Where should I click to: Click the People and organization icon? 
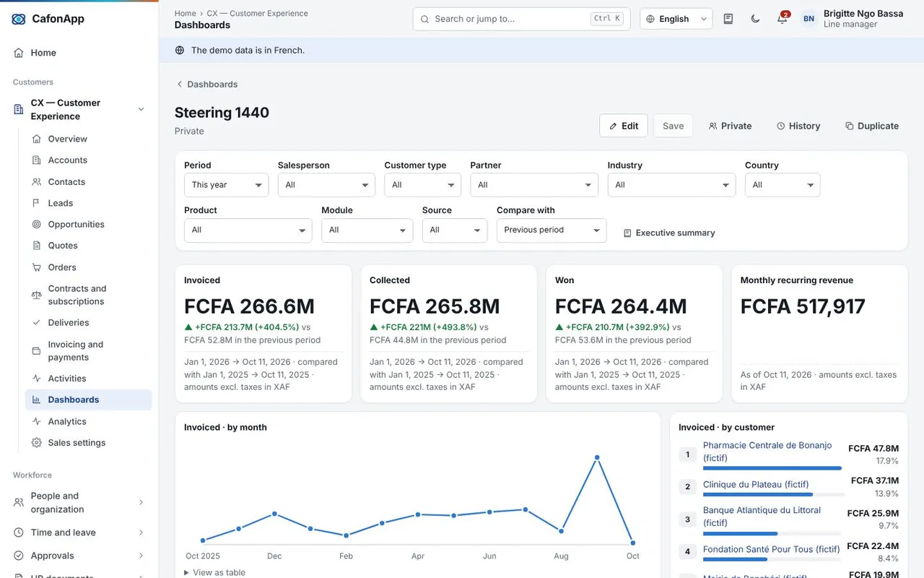19,502
